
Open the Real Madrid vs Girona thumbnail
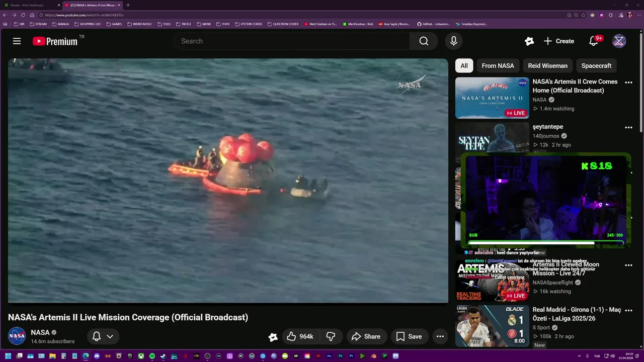point(492,326)
